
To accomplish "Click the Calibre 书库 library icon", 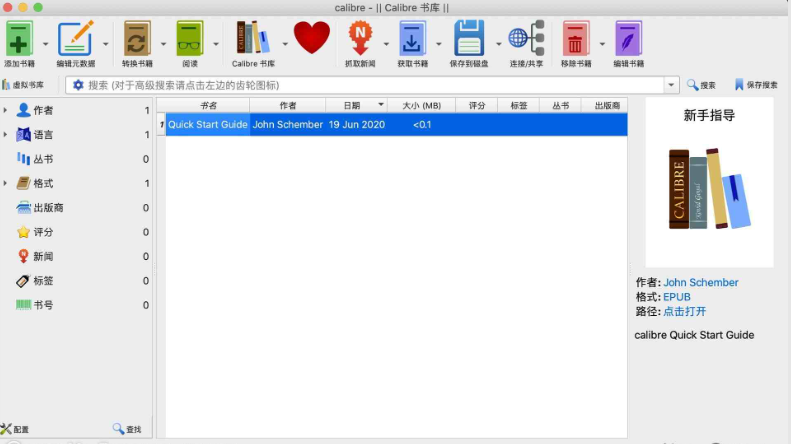I will 253,38.
